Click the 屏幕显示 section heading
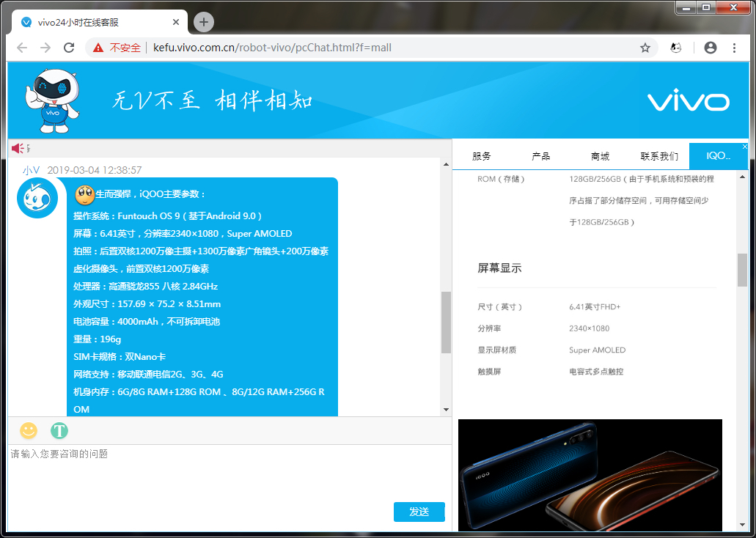The width and height of the screenshot is (756, 538). click(499, 268)
